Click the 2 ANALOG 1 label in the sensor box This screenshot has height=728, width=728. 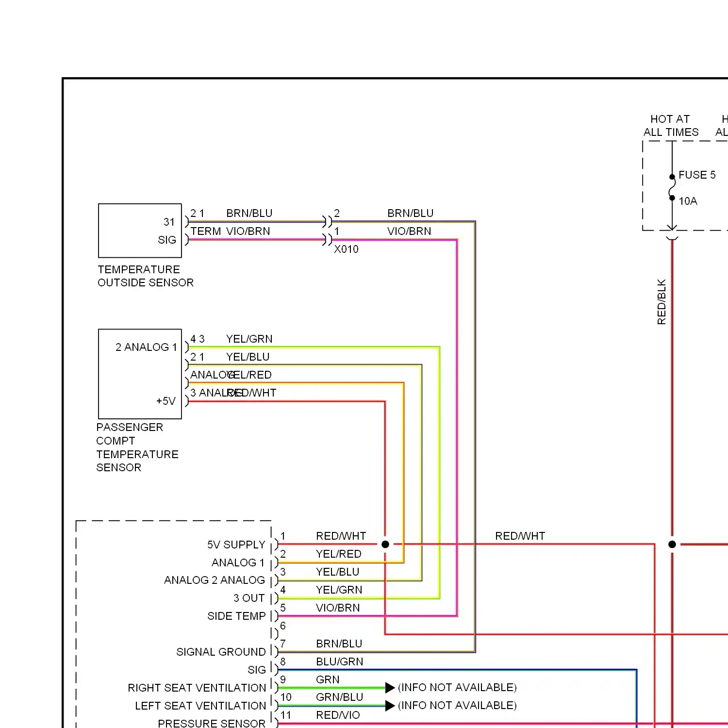pos(146,347)
